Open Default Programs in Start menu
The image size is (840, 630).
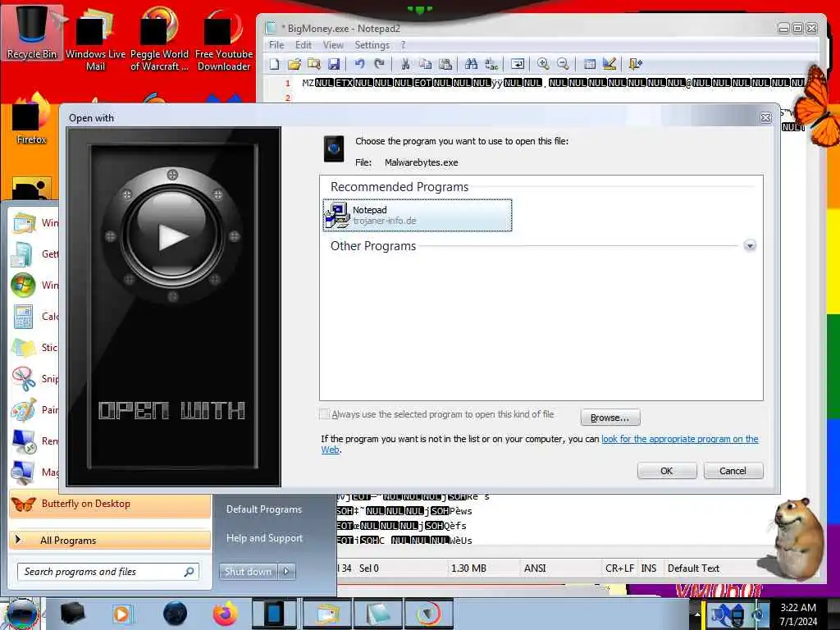pyautogui.click(x=263, y=509)
